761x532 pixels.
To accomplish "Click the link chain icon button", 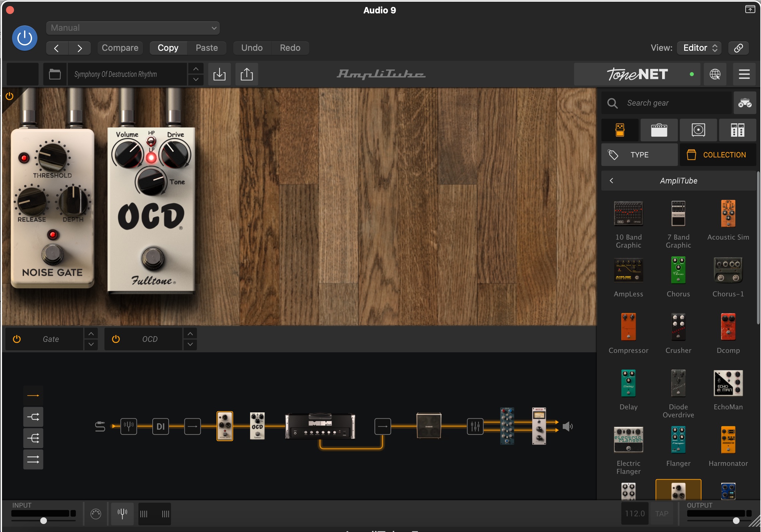I will (x=739, y=48).
